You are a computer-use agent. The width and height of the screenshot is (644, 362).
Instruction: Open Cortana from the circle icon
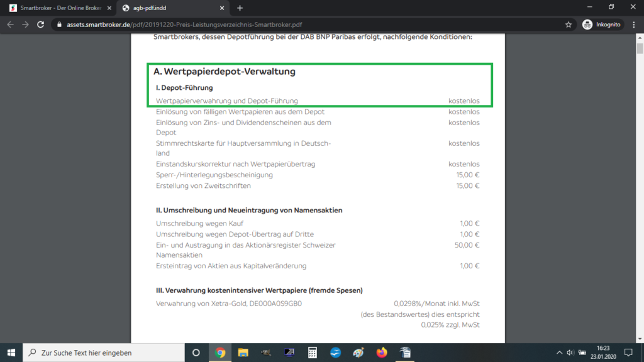(196, 353)
